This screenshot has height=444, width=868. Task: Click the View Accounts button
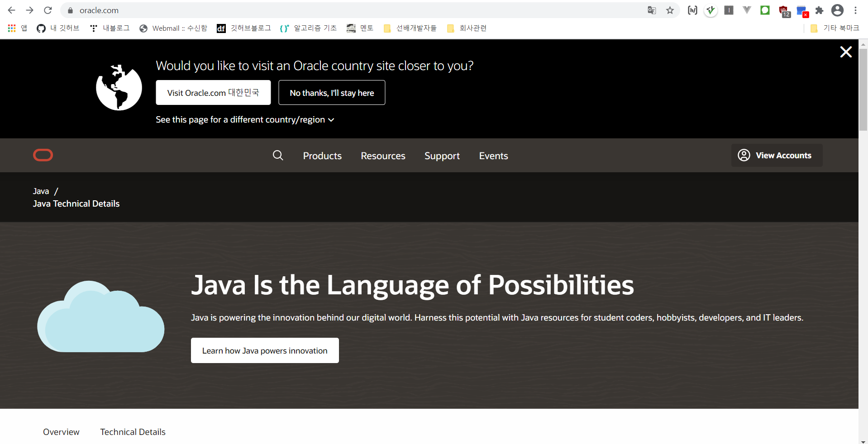coord(777,156)
